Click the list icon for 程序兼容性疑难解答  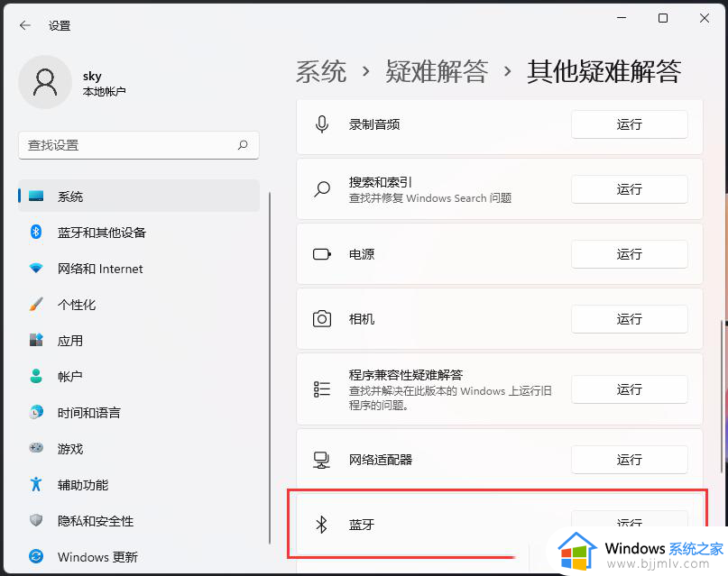click(x=322, y=389)
